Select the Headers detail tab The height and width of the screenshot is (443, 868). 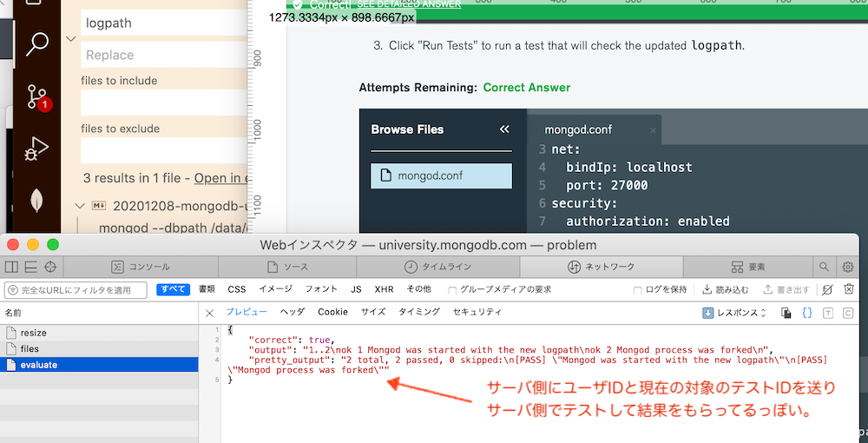coord(292,312)
